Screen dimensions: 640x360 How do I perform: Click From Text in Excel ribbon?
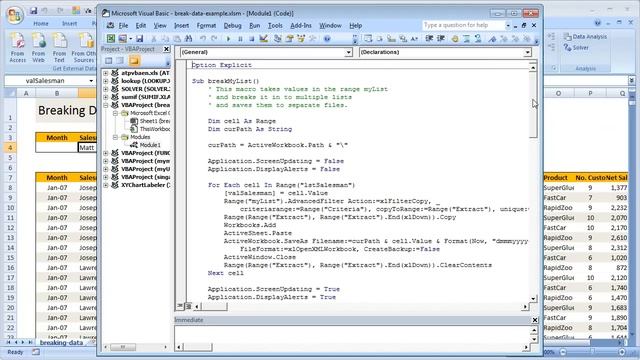click(x=59, y=48)
